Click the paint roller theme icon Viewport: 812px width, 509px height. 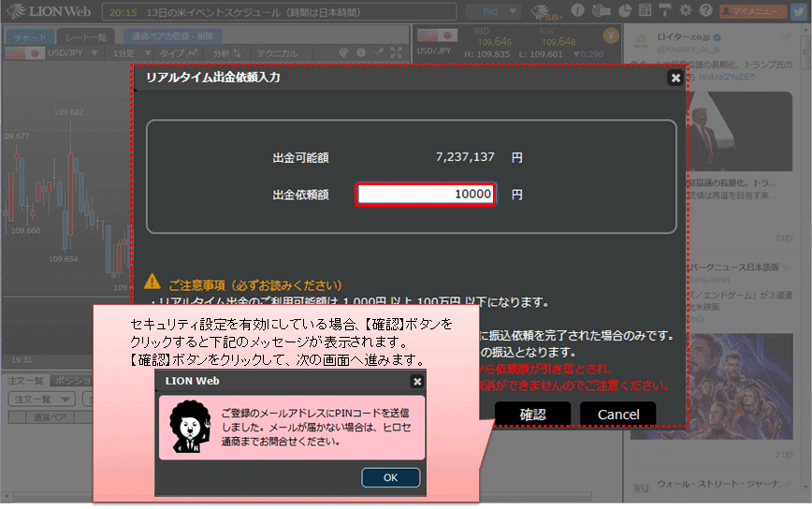point(665,11)
